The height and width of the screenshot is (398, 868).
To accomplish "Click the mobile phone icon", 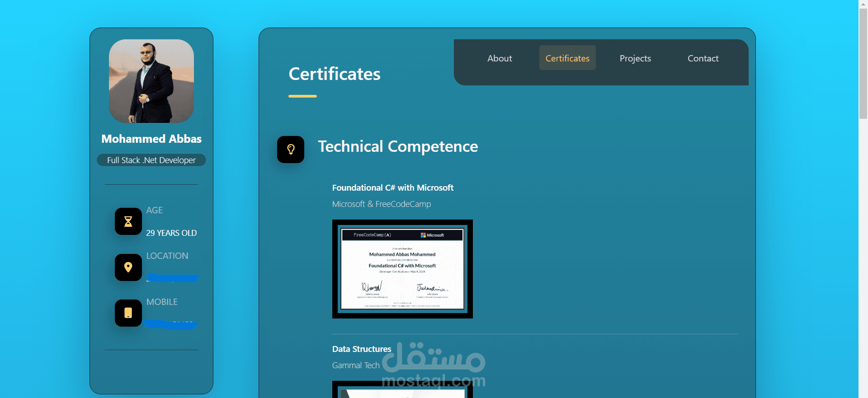I will coord(128,313).
